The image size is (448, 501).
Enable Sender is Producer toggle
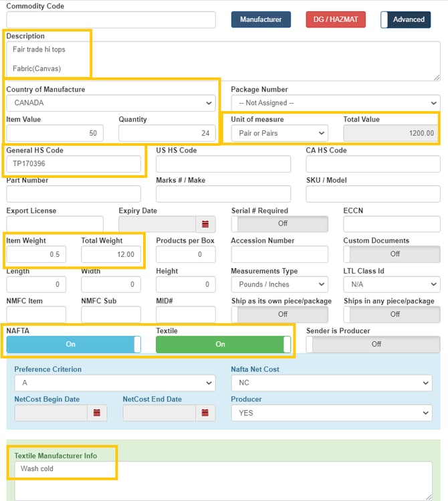coord(373,344)
